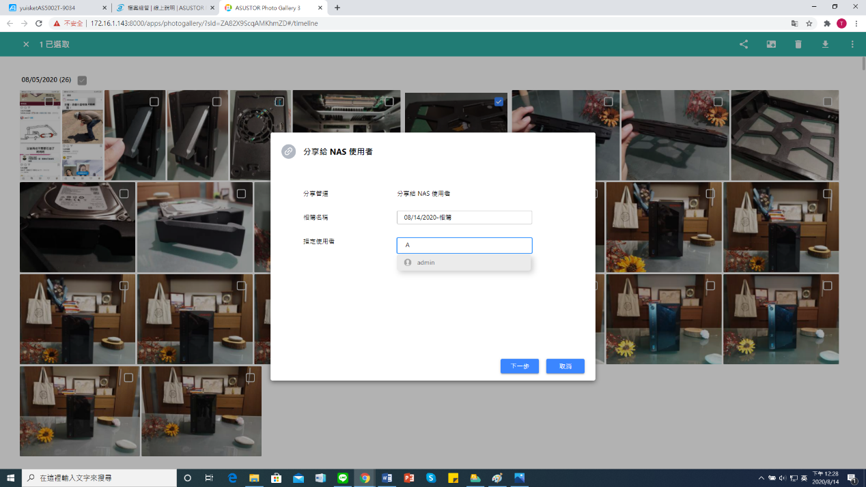Image resolution: width=866 pixels, height=487 pixels.
Task: Open the Chrome extensions puzzle icon
Action: (827, 23)
